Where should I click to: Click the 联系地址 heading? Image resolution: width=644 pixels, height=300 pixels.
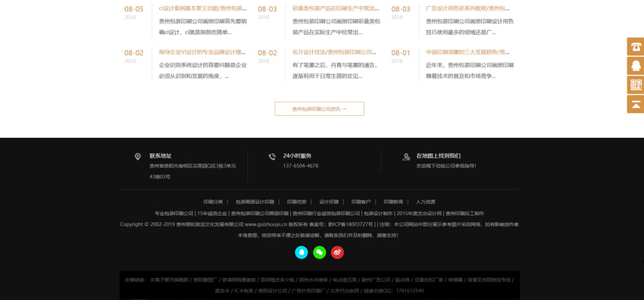coord(161,156)
